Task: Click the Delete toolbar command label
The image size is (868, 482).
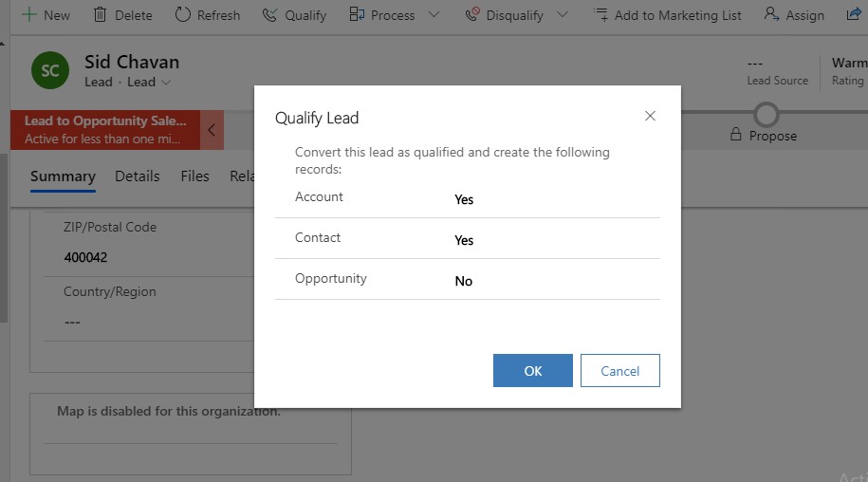Action: click(x=134, y=15)
